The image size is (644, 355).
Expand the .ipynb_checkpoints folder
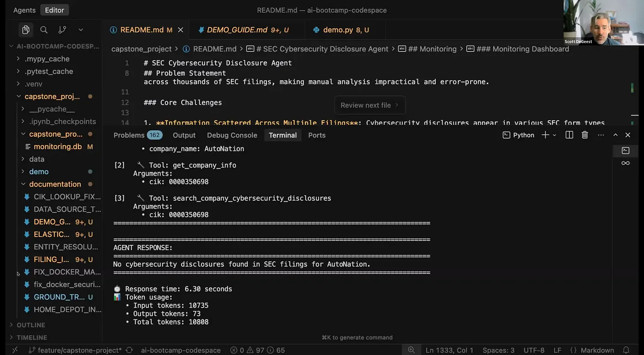[62, 121]
